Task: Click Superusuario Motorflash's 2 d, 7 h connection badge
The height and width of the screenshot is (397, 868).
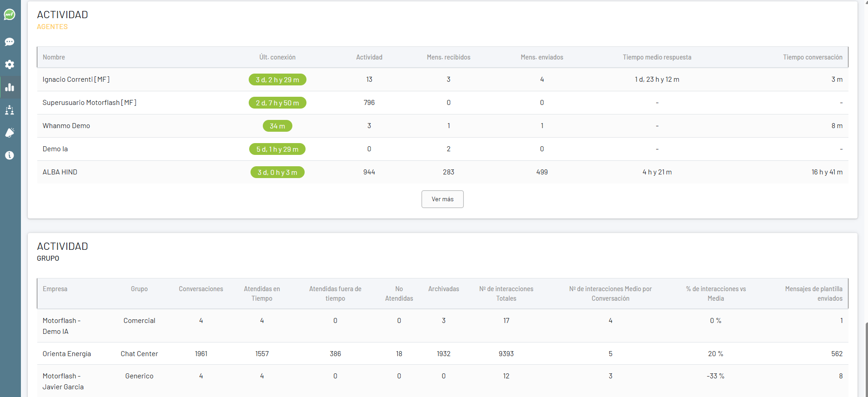Action: point(277,103)
